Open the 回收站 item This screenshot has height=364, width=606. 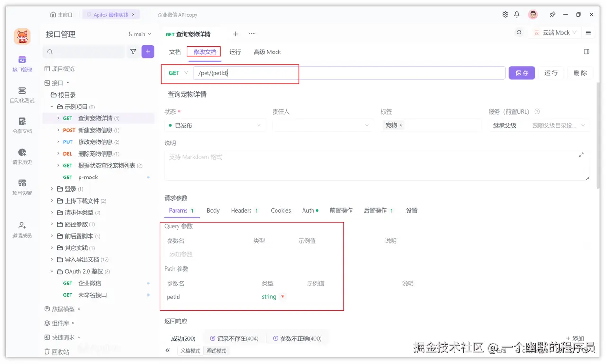pos(56,352)
